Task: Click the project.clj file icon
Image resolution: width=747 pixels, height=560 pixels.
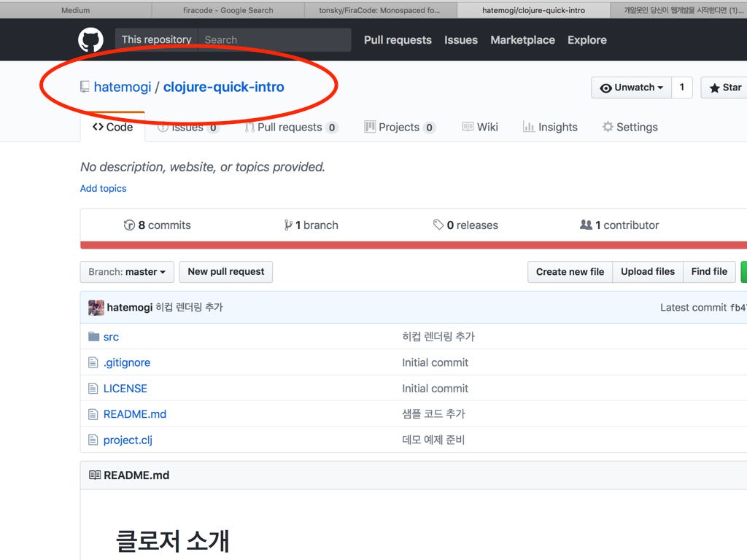Action: pos(93,440)
